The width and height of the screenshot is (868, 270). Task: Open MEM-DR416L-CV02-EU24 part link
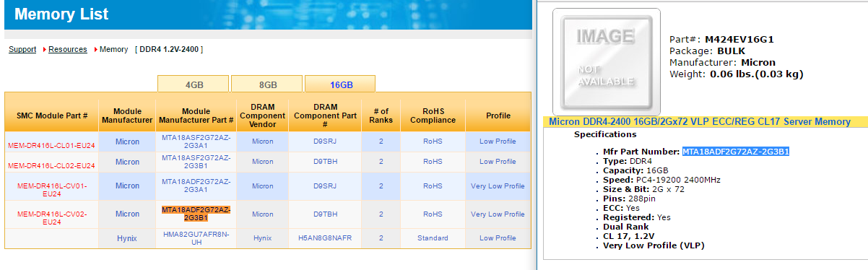pyautogui.click(x=52, y=218)
